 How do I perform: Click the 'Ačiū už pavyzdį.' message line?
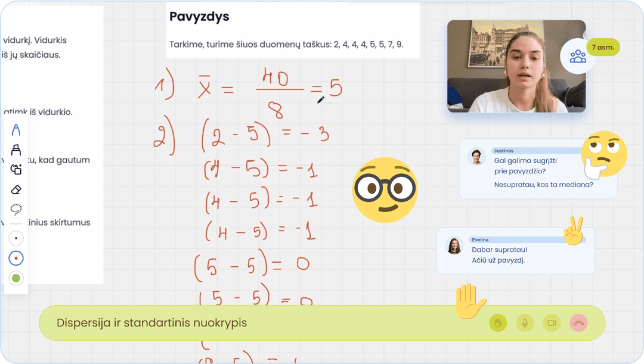tap(498, 260)
